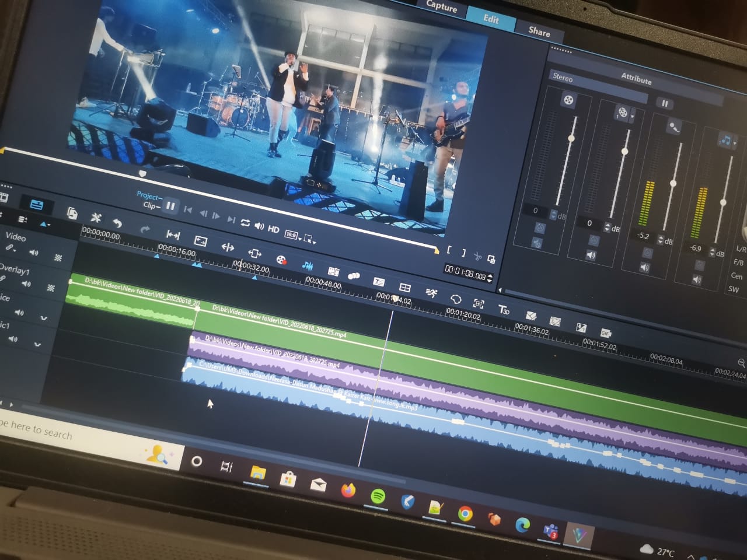This screenshot has height=560, width=747.
Task: Open the Sound Mixer tool in the timeline toolbar
Action: (308, 266)
